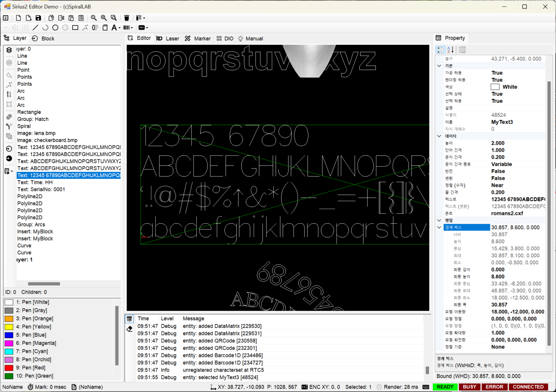Click the Zoom in magnifier
This screenshot has width=556, height=392.
coord(104,18)
